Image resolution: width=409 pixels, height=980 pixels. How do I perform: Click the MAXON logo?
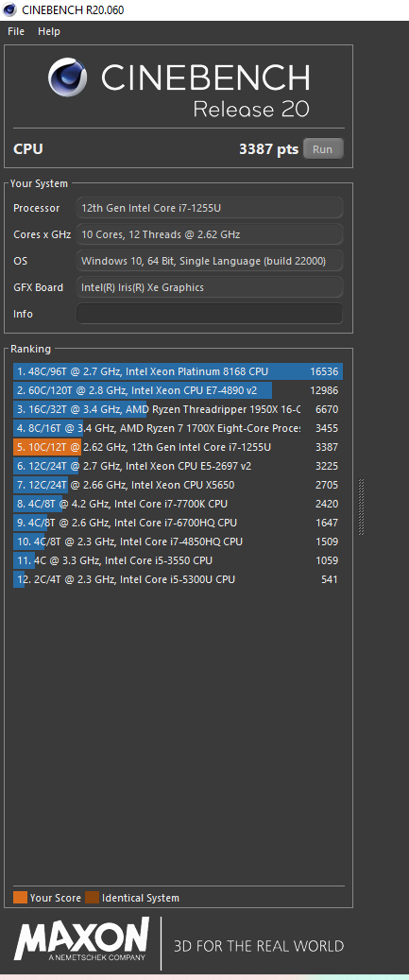pos(82,938)
